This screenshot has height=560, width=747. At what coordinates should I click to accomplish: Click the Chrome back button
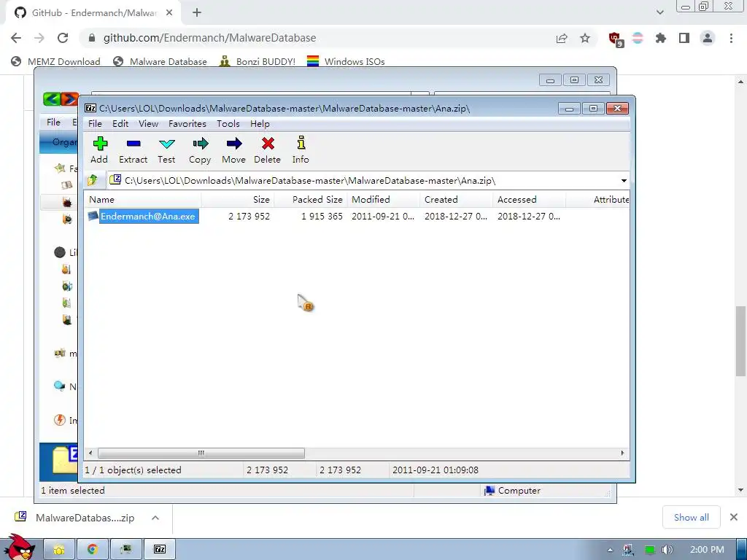16,38
